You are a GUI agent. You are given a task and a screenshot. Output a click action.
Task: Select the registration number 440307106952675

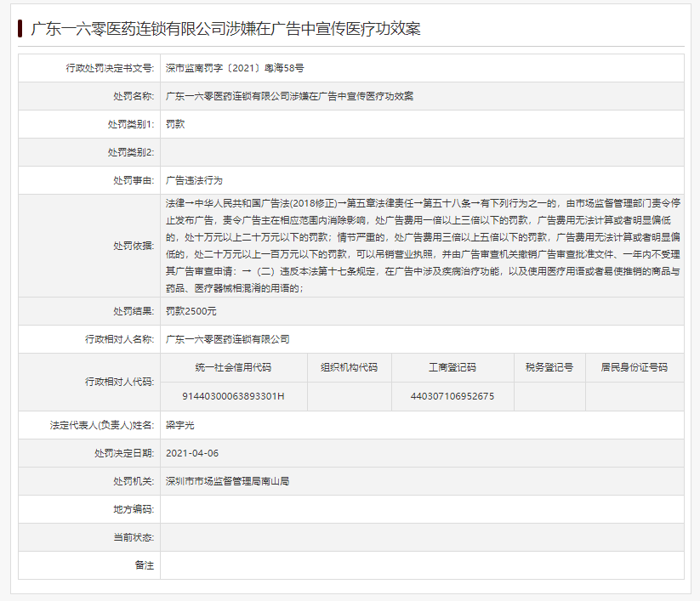pyautogui.click(x=452, y=396)
